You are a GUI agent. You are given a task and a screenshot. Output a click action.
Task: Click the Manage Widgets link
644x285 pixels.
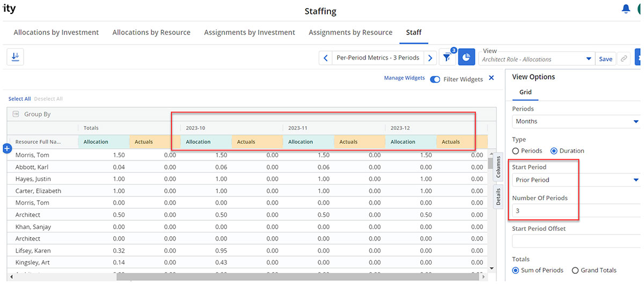tap(404, 78)
